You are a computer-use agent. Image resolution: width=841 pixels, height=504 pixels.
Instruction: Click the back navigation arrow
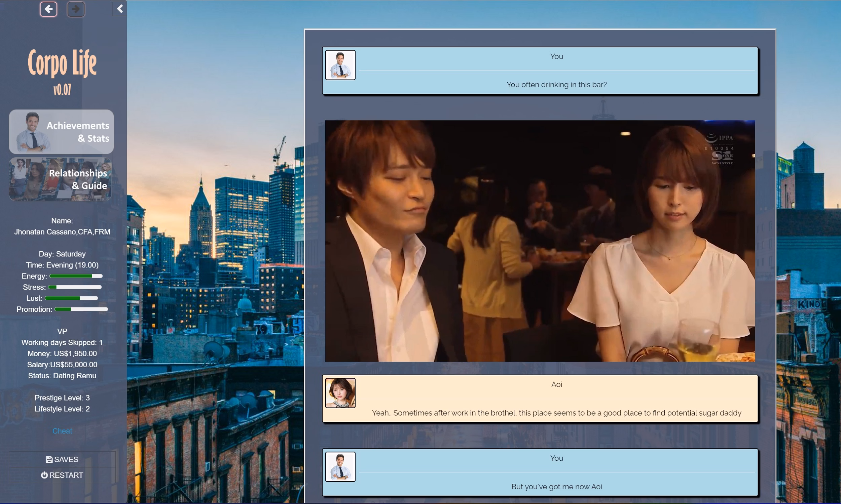pos(49,9)
